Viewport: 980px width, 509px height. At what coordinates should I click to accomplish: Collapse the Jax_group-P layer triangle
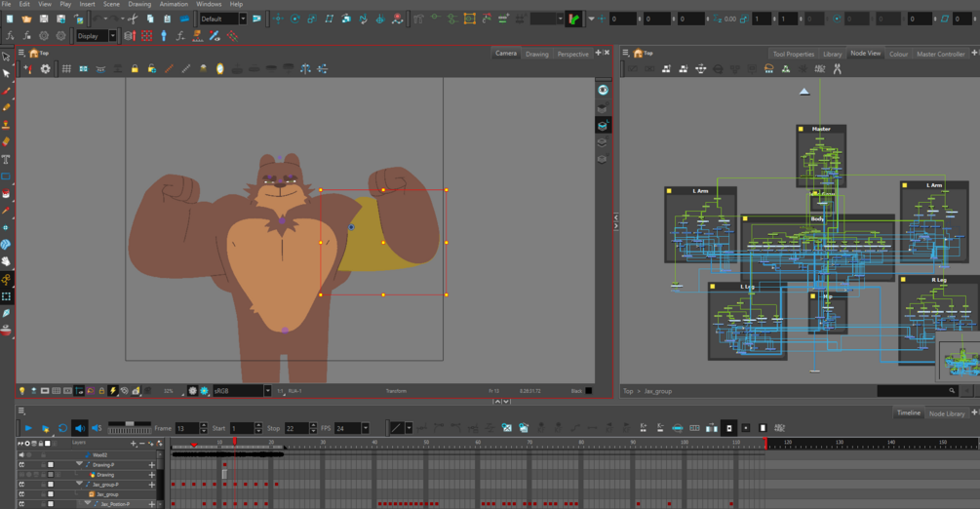[79, 484]
